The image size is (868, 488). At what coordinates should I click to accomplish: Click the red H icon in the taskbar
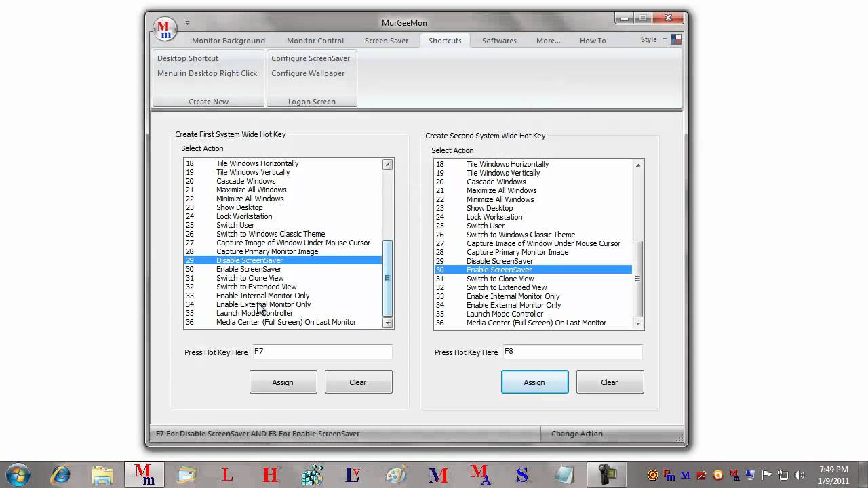(x=270, y=474)
